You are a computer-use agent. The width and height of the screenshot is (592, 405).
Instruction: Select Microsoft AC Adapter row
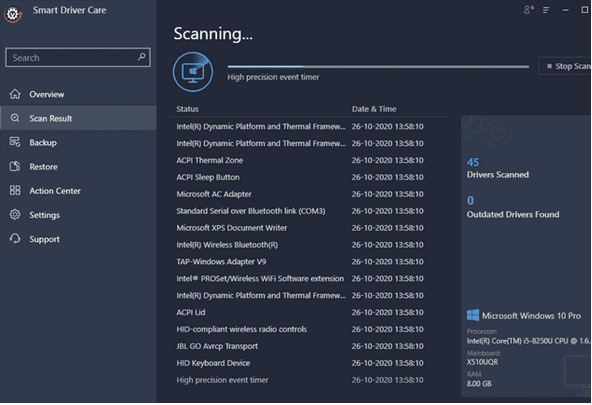tap(310, 194)
